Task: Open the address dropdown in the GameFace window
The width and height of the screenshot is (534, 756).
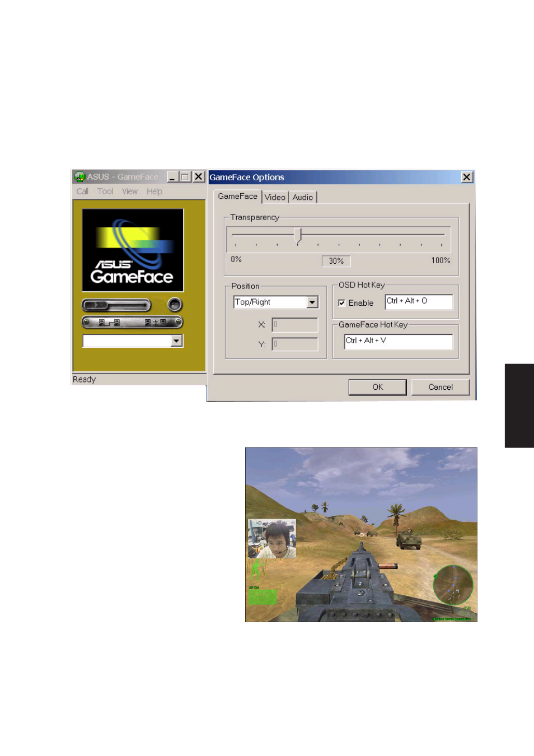Action: pos(177,340)
